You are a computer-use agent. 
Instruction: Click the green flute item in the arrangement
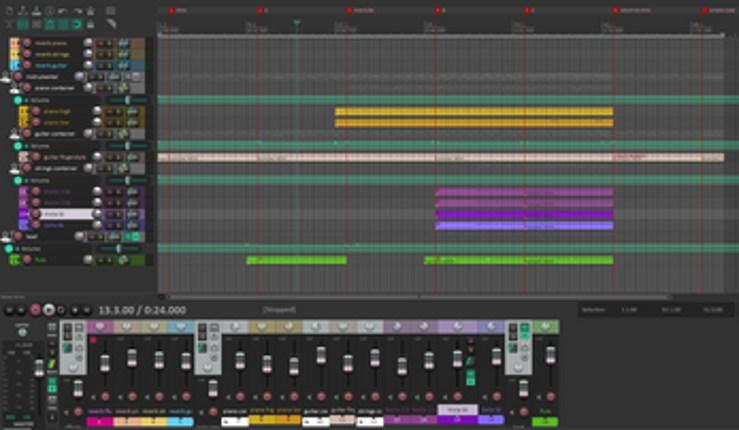coord(296,260)
